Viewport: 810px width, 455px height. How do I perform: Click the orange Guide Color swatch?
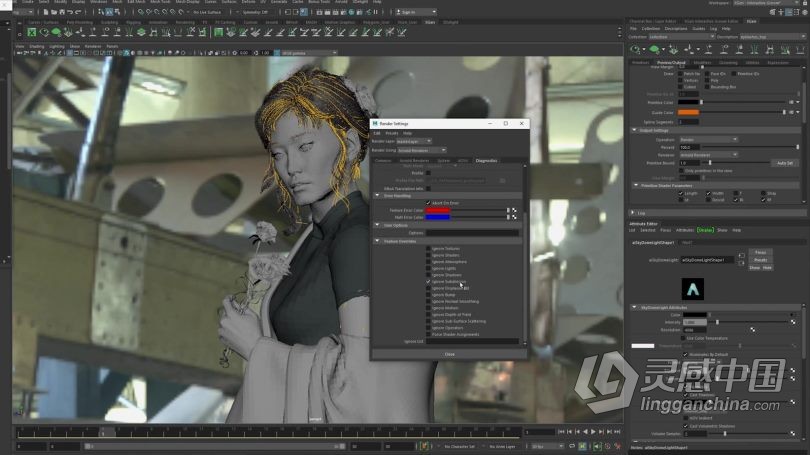click(688, 112)
